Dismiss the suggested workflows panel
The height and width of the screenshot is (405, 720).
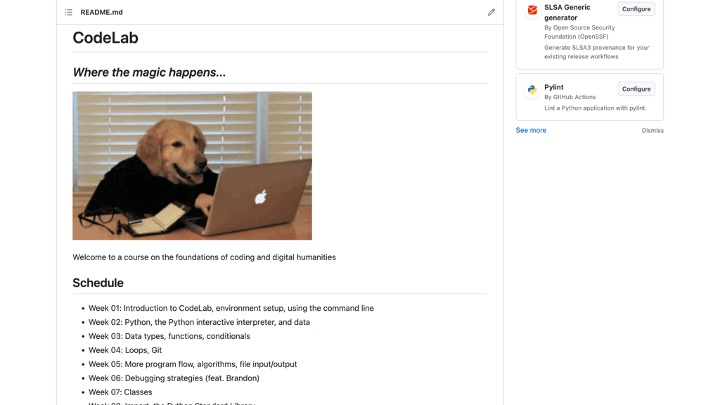(652, 131)
